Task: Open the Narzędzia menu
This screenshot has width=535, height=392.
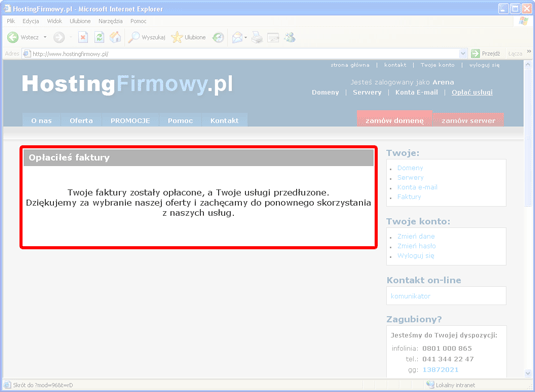Action: click(x=111, y=21)
